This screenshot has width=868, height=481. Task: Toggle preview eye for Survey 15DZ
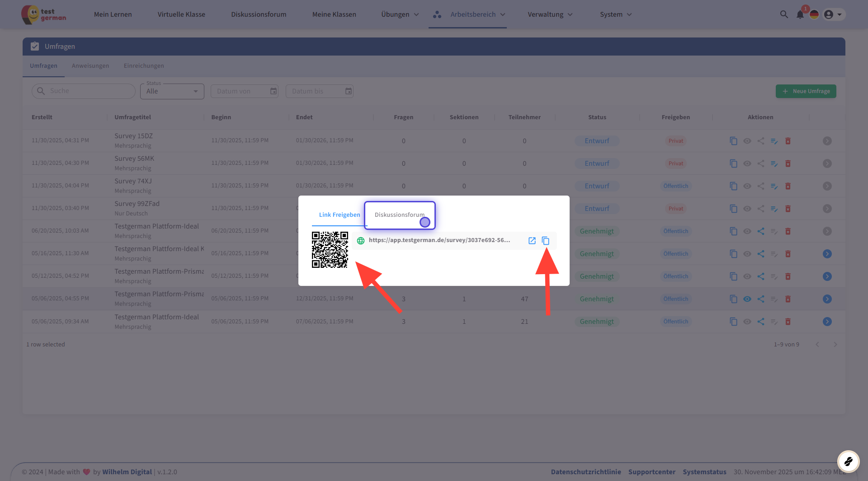(x=747, y=141)
